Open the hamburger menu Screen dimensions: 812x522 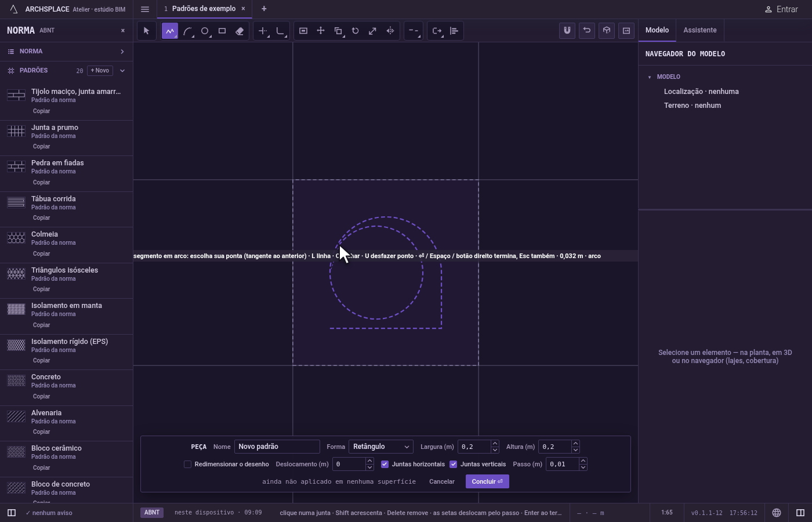coord(145,9)
